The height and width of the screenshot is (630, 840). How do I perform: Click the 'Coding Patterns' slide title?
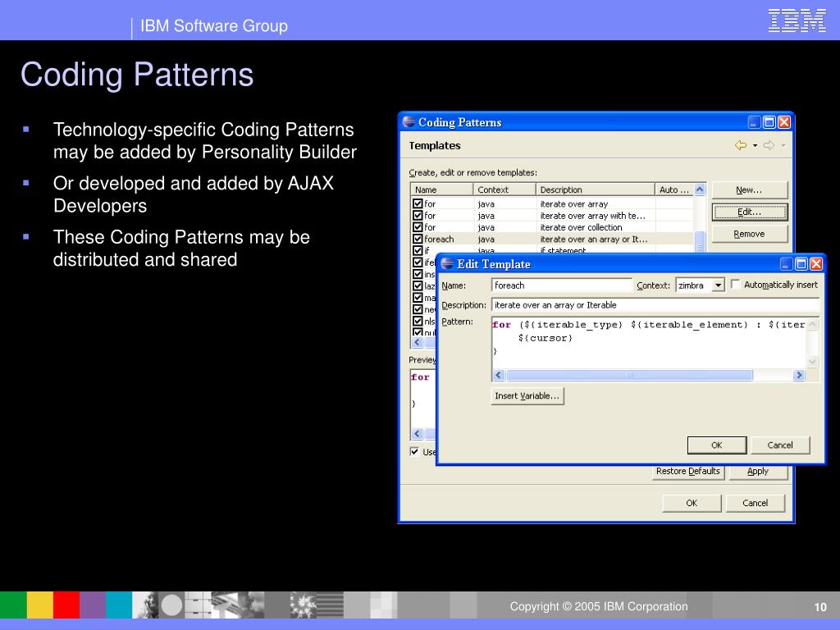pyautogui.click(x=137, y=74)
